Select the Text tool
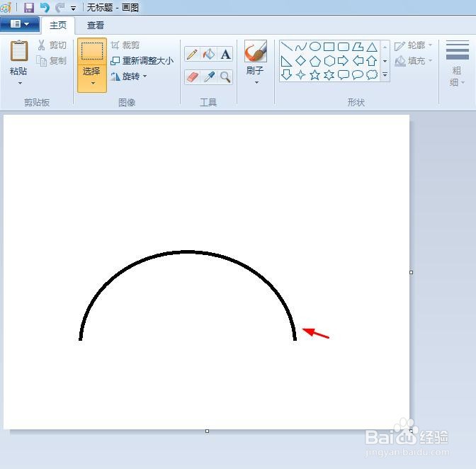Image resolution: width=476 pixels, height=469 pixels. pyautogui.click(x=225, y=55)
